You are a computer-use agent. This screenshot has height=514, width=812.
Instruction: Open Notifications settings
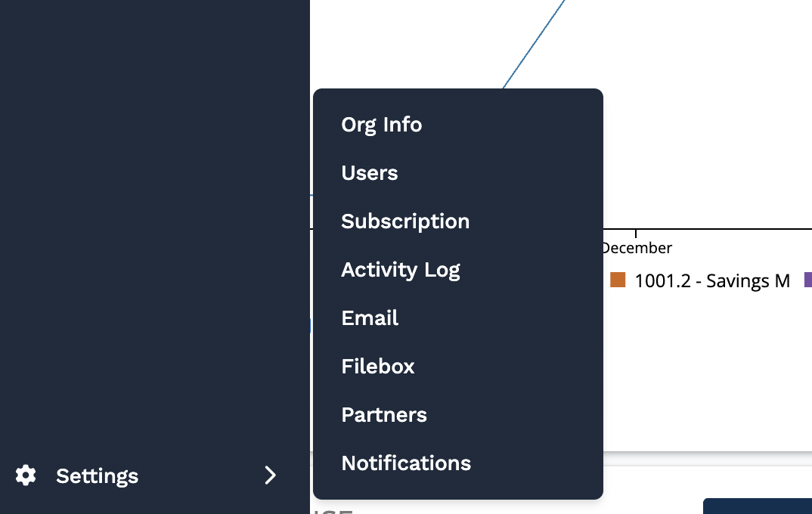click(x=406, y=463)
